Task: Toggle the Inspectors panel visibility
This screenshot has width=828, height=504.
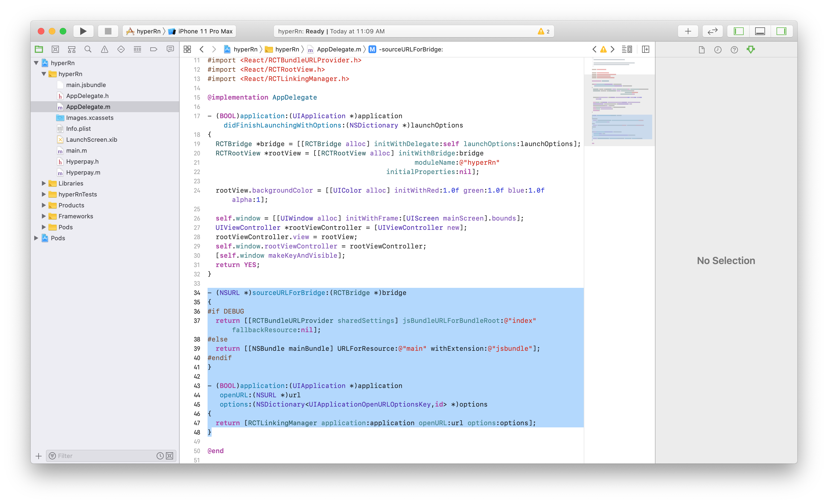Action: 781,31
